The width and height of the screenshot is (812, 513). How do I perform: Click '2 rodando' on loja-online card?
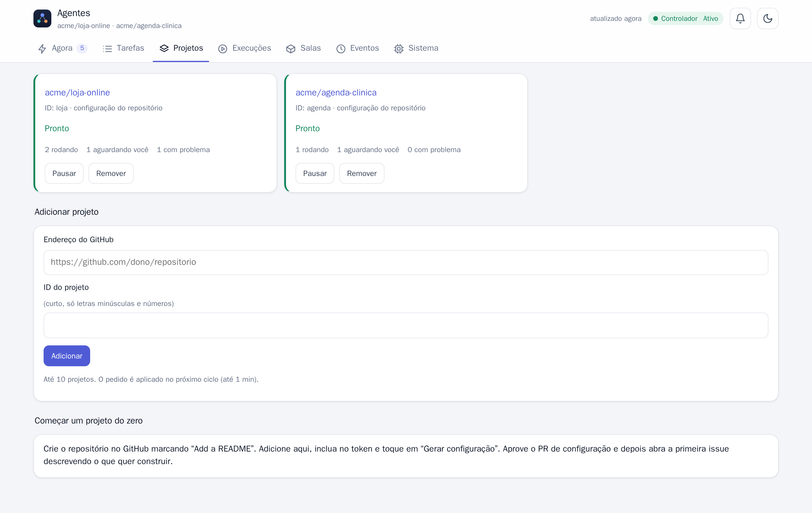click(x=61, y=150)
